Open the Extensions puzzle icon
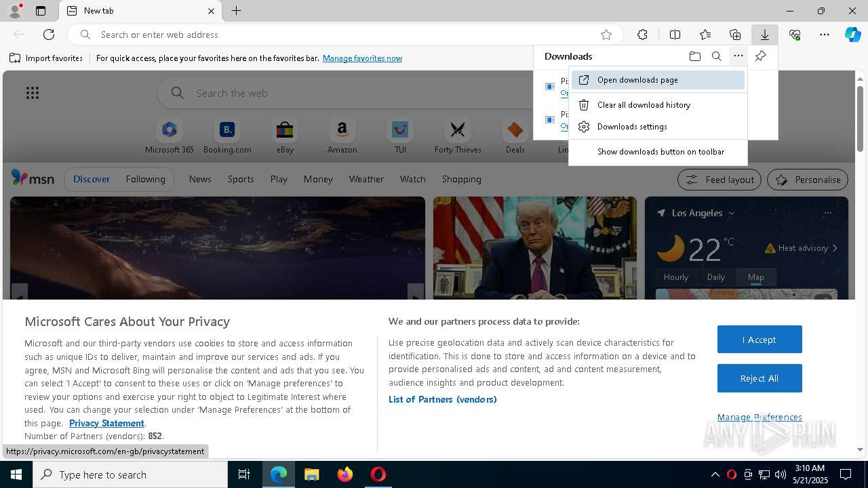 tap(642, 35)
